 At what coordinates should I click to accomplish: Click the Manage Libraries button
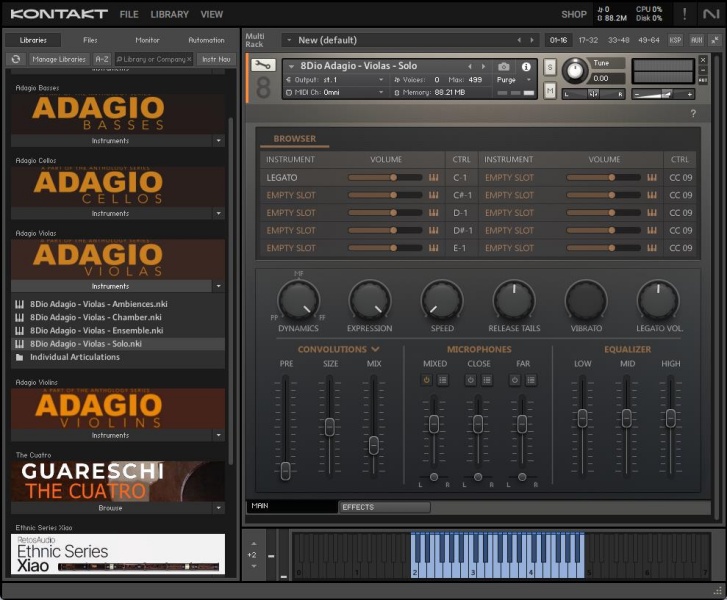point(58,59)
